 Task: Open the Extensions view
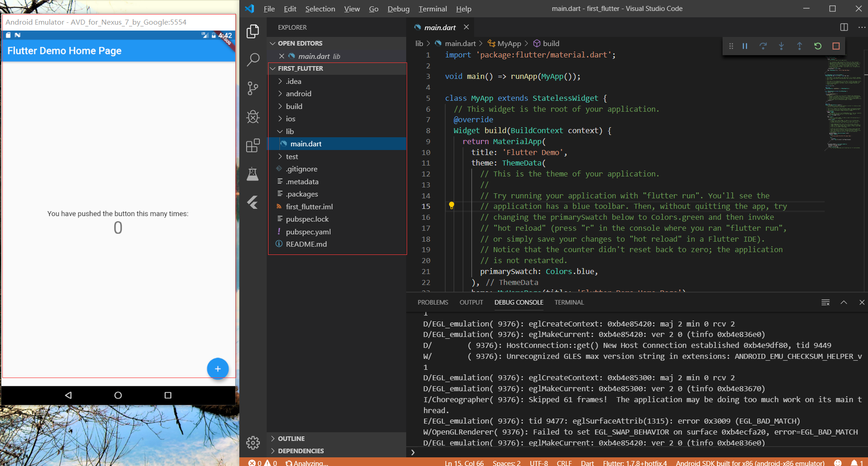253,145
